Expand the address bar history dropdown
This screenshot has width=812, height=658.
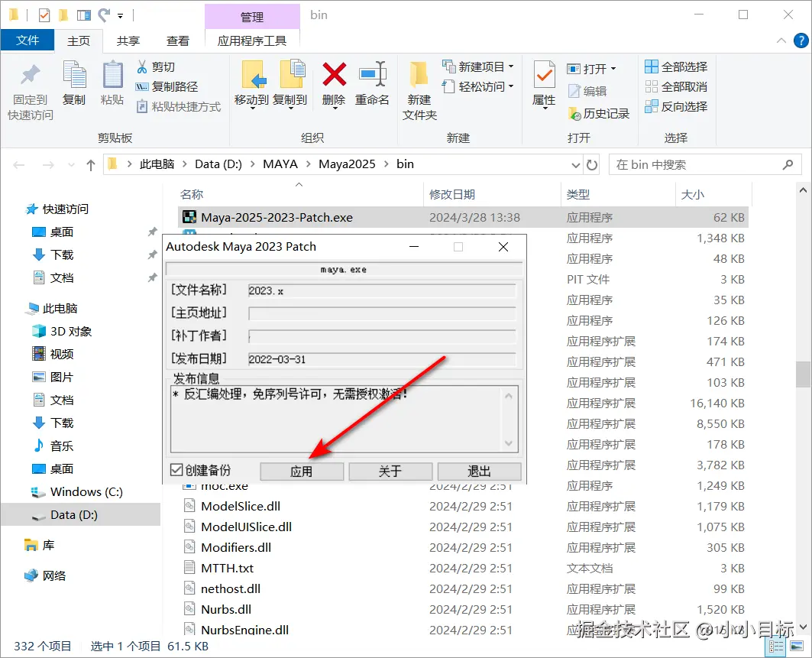pyautogui.click(x=575, y=165)
